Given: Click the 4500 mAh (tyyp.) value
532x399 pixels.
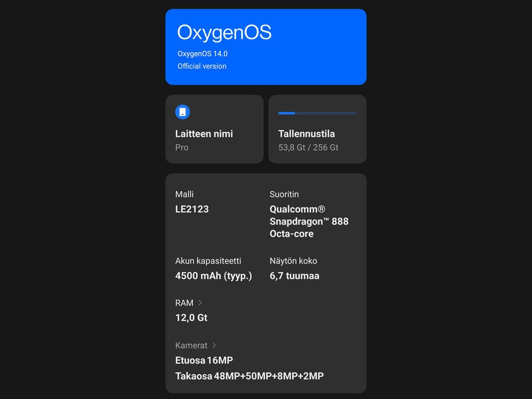Looking at the screenshot, I should (x=214, y=275).
